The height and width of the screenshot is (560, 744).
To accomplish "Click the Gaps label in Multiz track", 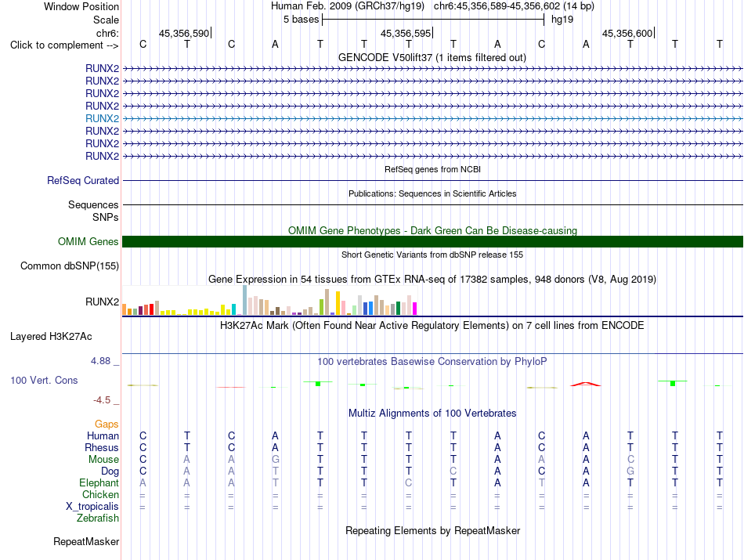I will [107, 424].
